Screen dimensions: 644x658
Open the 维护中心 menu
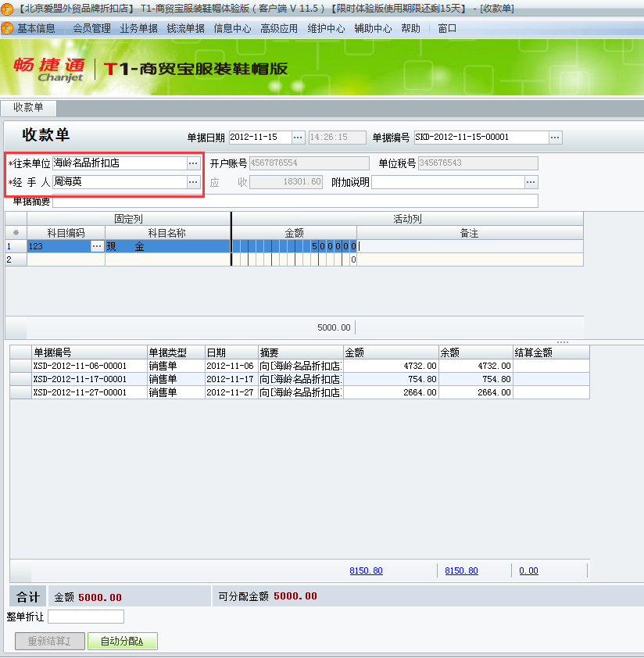[326, 29]
